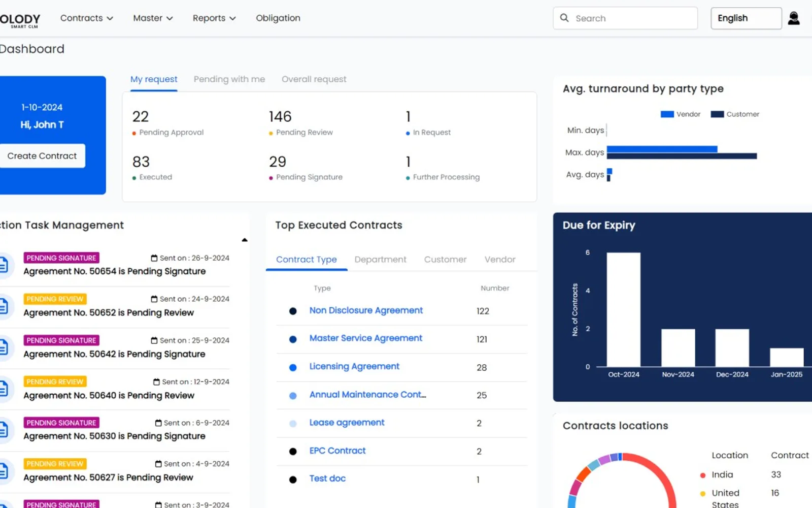Open Master Service Agreement link
The width and height of the screenshot is (812, 508).
pyautogui.click(x=366, y=338)
